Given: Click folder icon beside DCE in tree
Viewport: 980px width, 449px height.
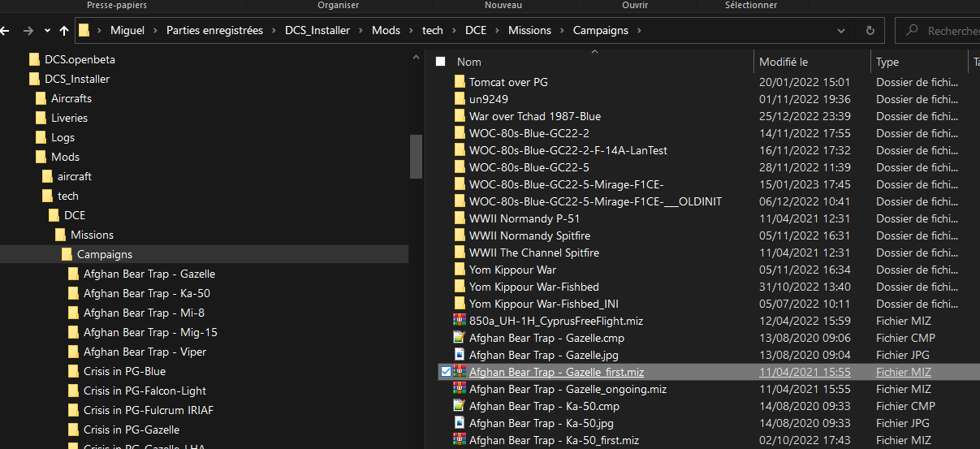Looking at the screenshot, I should [54, 215].
